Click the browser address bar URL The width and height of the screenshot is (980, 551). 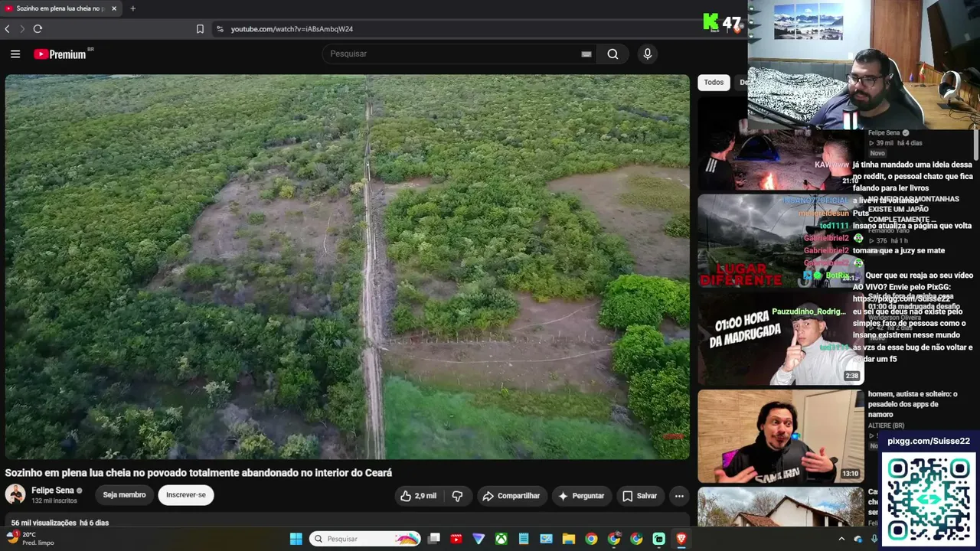[x=292, y=29]
